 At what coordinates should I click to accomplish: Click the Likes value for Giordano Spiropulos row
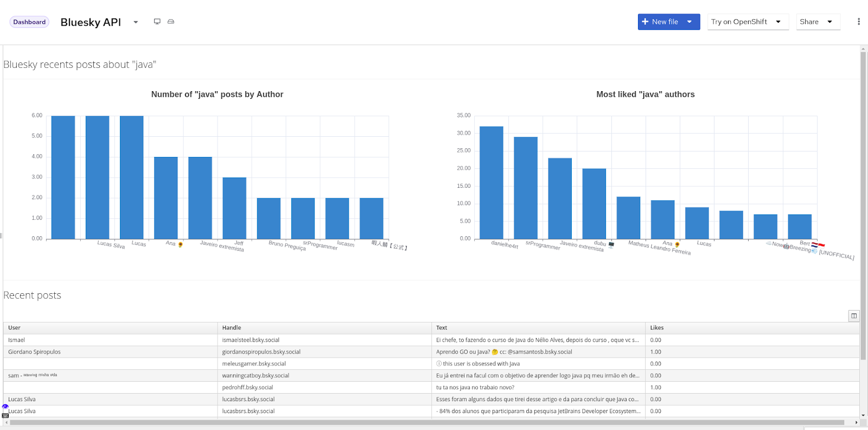tap(656, 352)
